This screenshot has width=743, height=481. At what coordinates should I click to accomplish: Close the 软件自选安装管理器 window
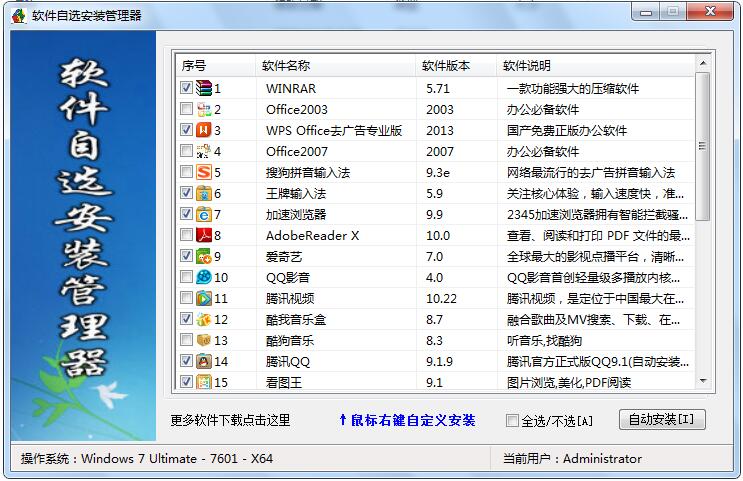pos(710,12)
